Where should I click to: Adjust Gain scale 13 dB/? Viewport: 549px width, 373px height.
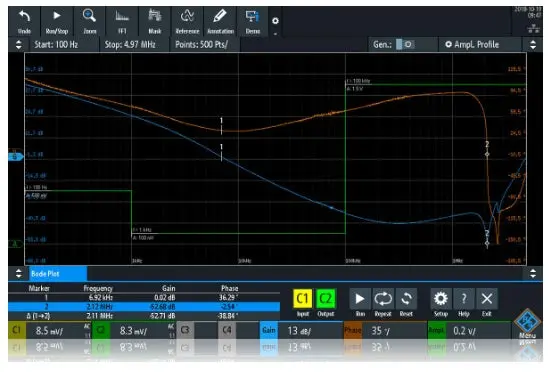point(301,330)
